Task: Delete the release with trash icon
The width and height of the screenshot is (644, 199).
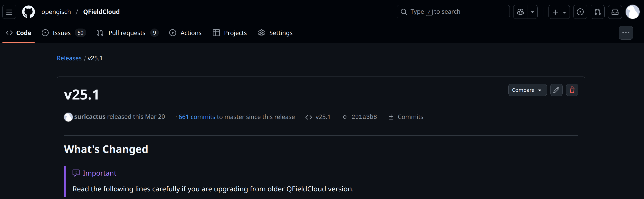Action: click(572, 90)
